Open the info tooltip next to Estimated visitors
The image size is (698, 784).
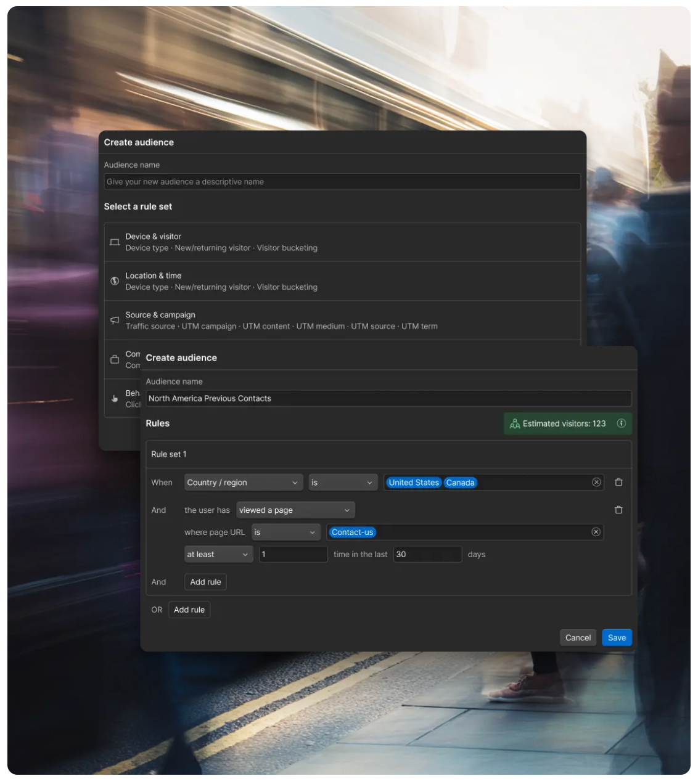click(620, 423)
